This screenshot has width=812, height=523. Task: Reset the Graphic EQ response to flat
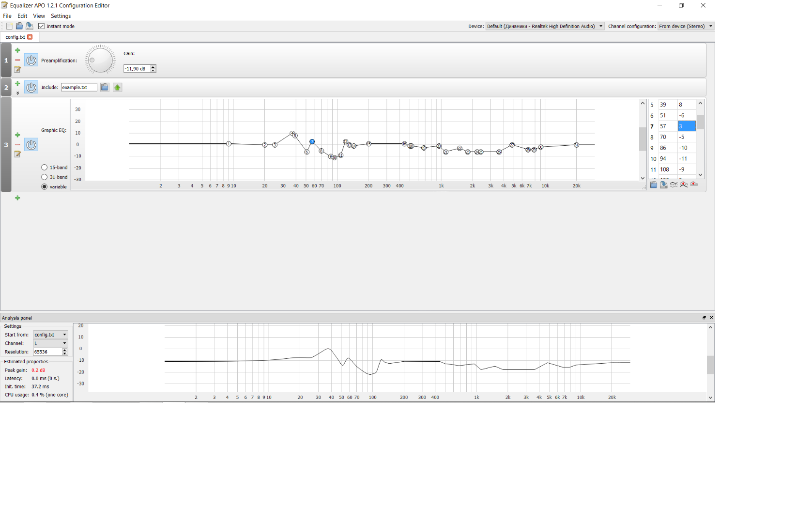694,185
